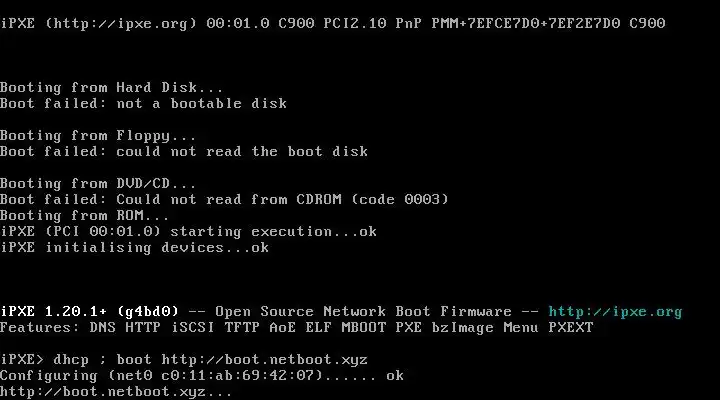The height and width of the screenshot is (400, 720).
Task: Click the Booting from Hard Disk line
Action: pos(111,87)
